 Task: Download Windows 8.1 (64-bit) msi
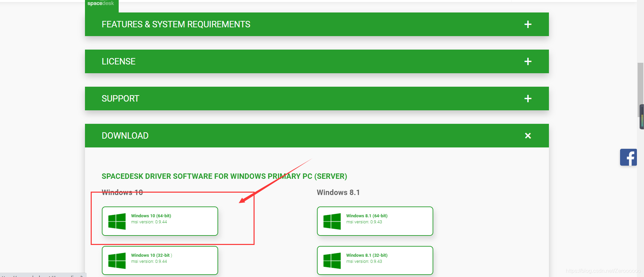tap(375, 221)
